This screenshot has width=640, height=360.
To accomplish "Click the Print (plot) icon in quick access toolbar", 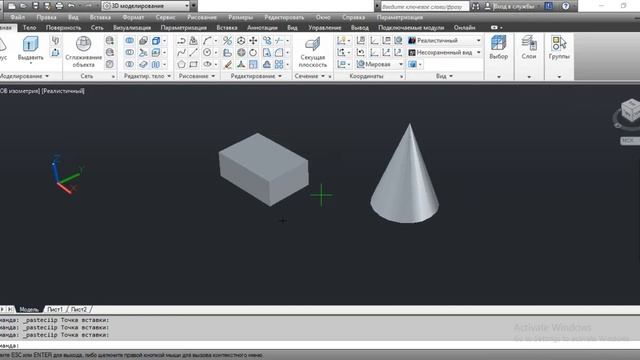I will click(x=59, y=6).
